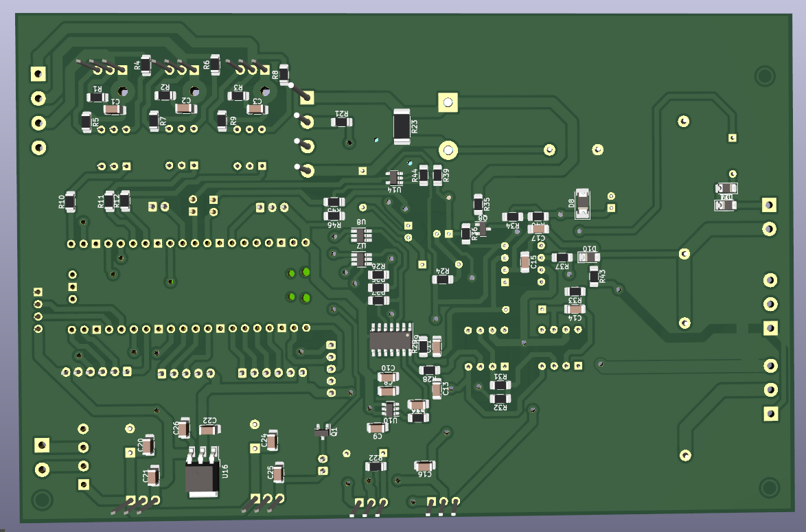Viewport: 806px width, 532px height.
Task: Select resistor R21
Action: [x=341, y=122]
